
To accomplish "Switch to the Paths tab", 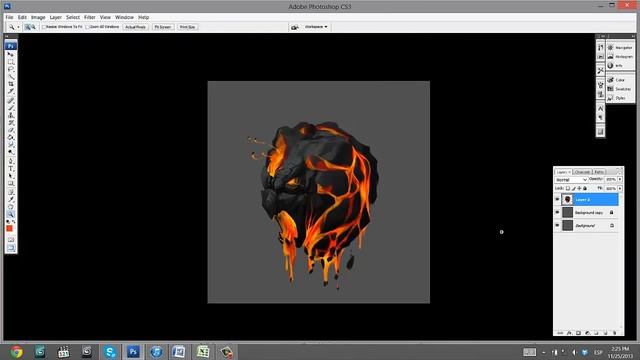I will coord(599,172).
